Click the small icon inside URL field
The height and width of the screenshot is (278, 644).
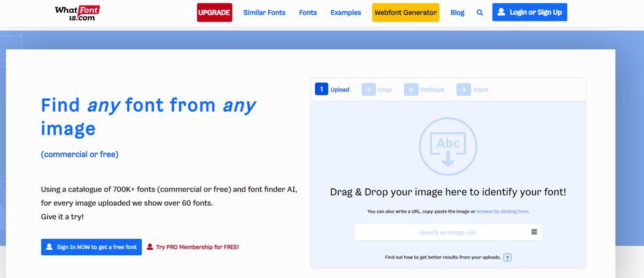coord(534,232)
